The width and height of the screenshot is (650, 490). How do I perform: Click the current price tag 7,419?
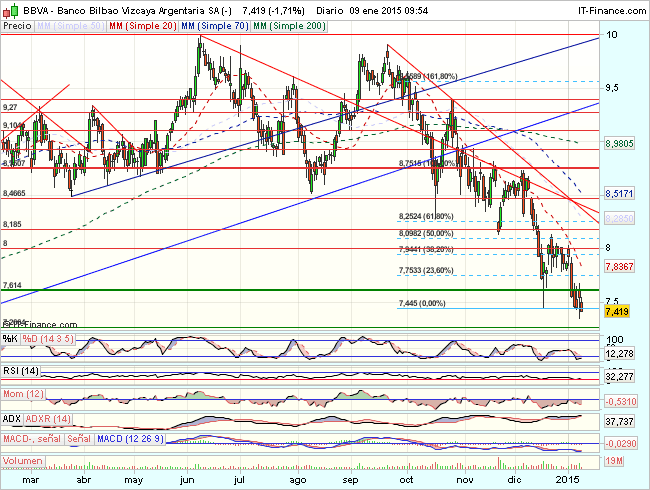(617, 312)
